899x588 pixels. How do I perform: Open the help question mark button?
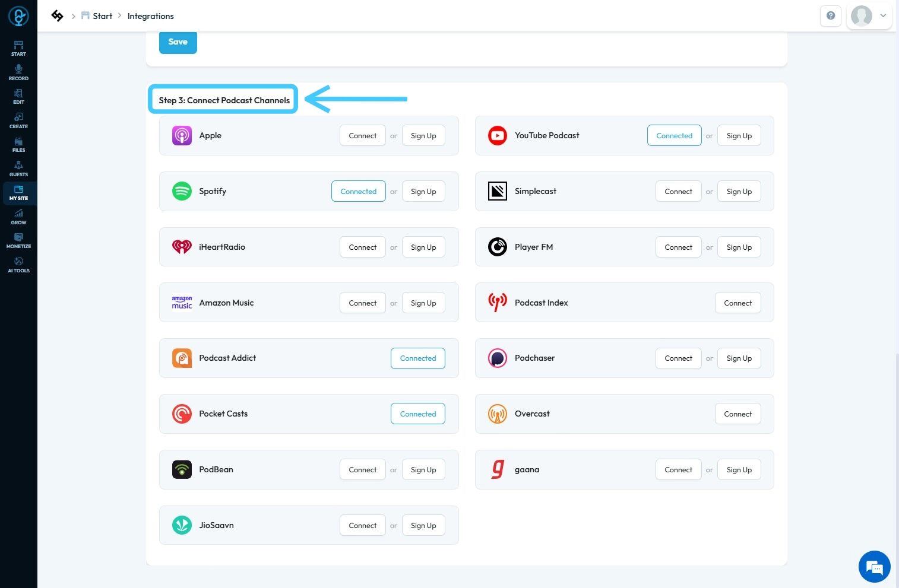coord(831,16)
